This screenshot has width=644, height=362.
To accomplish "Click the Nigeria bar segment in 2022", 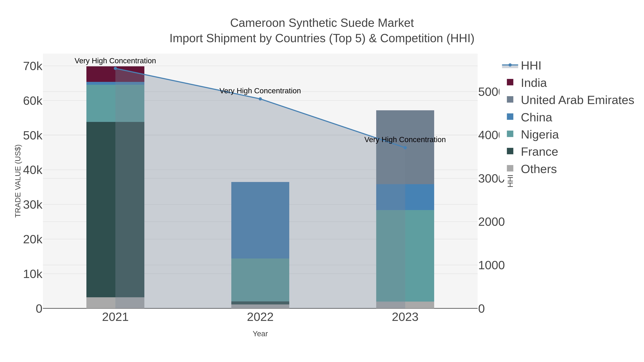I will [260, 280].
